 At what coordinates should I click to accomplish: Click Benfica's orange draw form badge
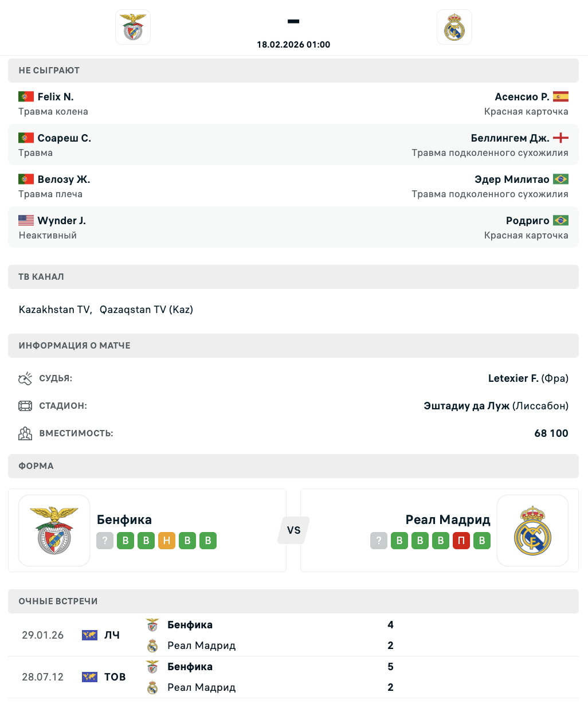(167, 541)
